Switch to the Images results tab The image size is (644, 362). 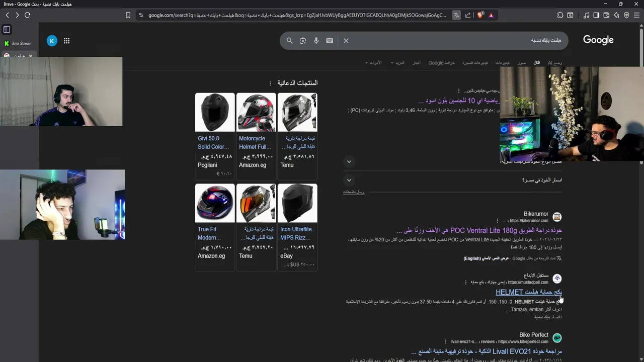[x=522, y=63]
